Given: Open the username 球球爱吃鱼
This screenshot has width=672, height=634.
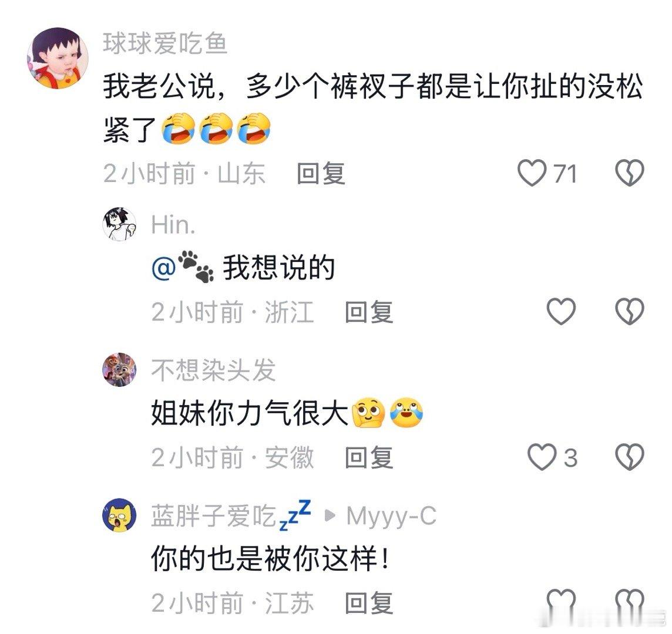Looking at the screenshot, I should pos(165,43).
